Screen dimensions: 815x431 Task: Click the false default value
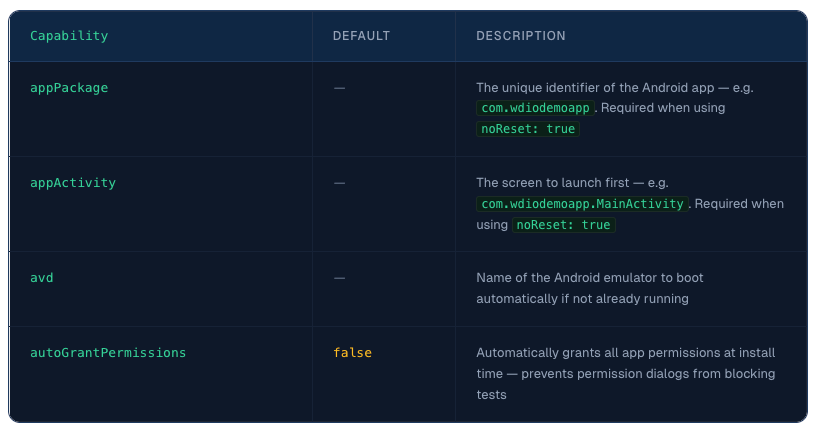[352, 352]
